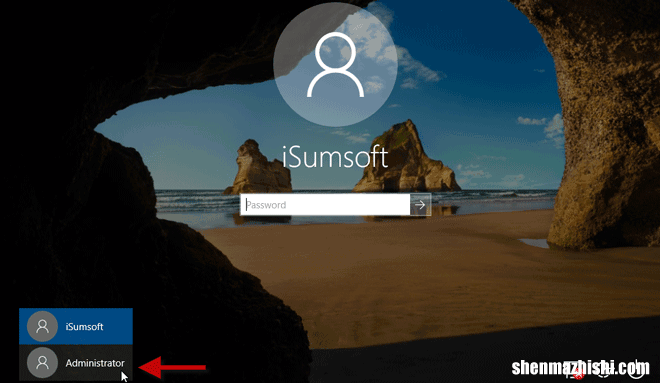Click the large circular profile picture
This screenshot has height=383, width=660.
point(335,64)
